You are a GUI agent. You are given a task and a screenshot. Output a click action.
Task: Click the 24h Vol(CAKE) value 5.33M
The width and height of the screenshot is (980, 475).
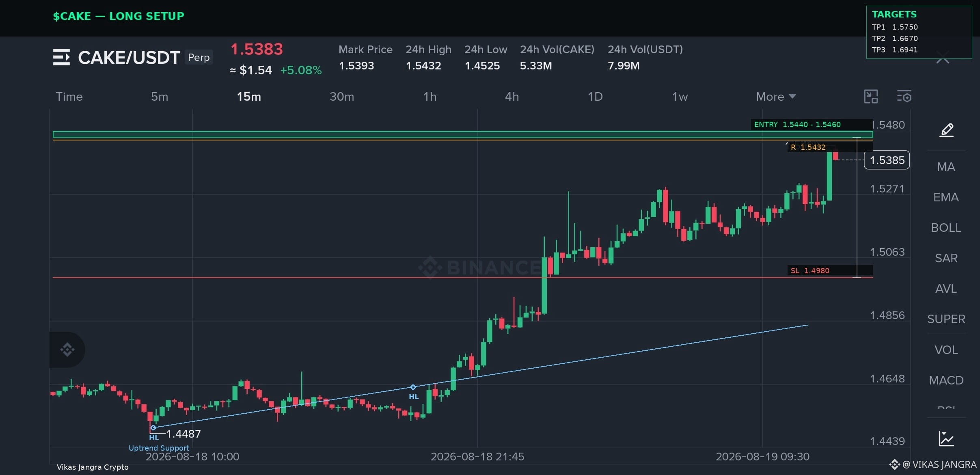tap(536, 66)
